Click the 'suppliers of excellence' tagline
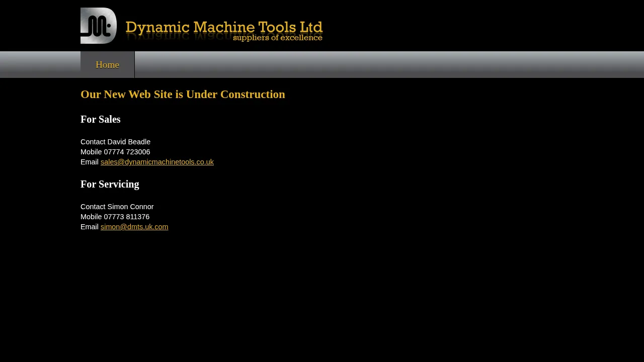Image resolution: width=644 pixels, height=362 pixels. click(x=278, y=38)
